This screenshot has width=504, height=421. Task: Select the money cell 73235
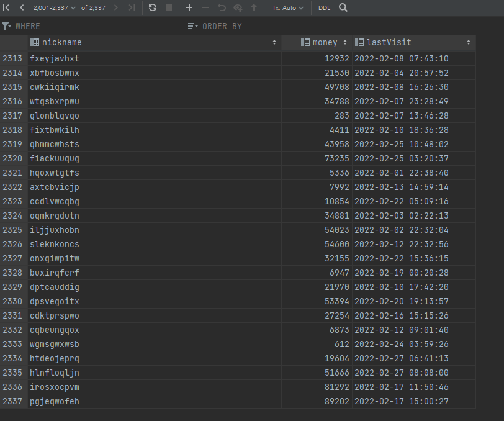(x=317, y=158)
